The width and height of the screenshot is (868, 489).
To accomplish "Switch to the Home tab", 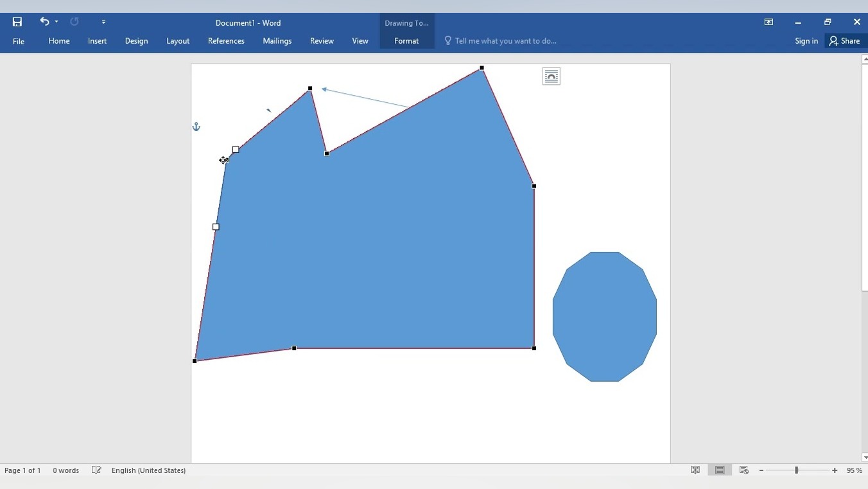I will (59, 41).
